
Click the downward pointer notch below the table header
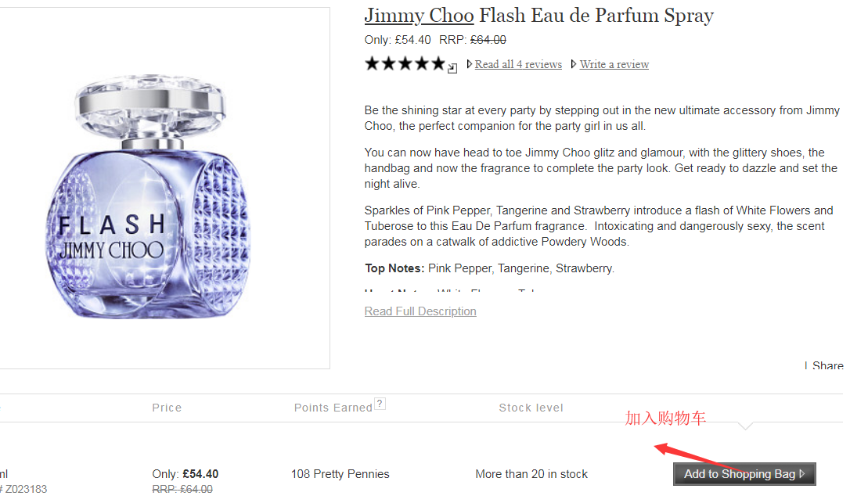(746, 426)
